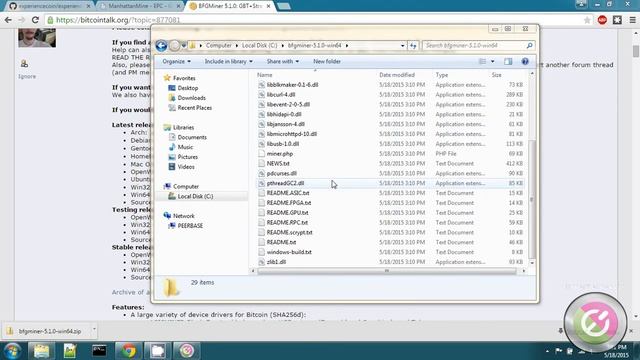Image resolution: width=640 pixels, height=360 pixels.
Task: Open Windows Start button
Action: coord(12,351)
